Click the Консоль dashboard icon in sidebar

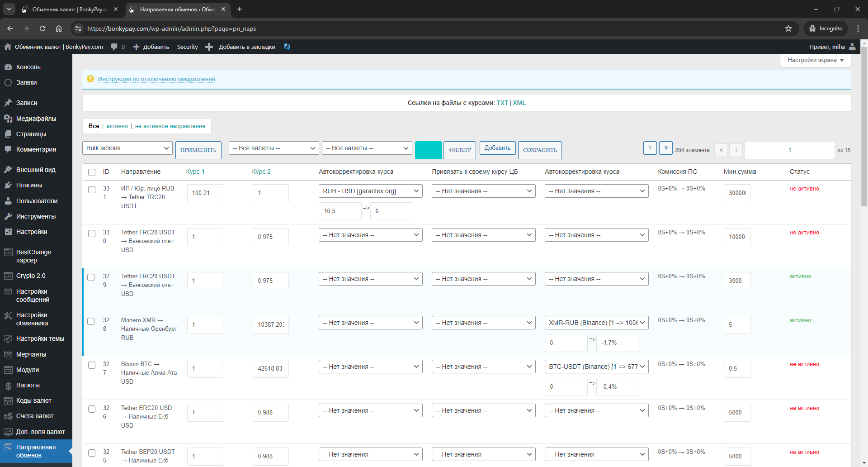click(x=8, y=67)
